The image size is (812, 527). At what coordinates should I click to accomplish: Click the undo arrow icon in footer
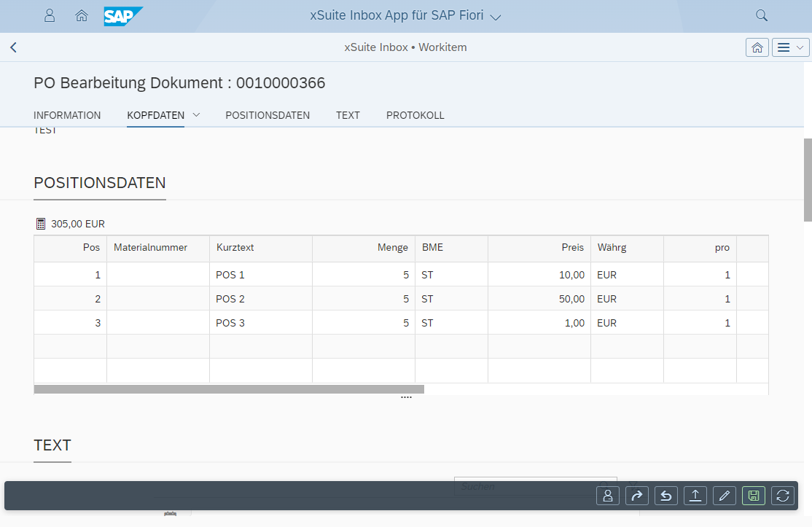(665, 496)
